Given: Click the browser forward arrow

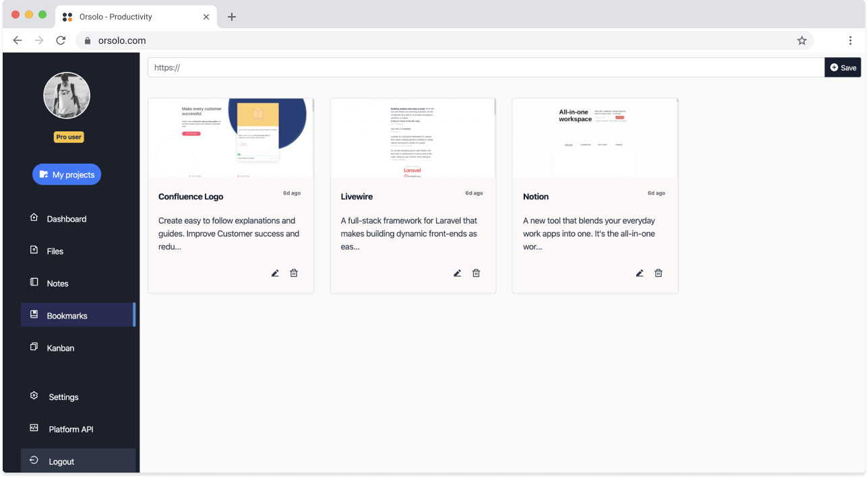Looking at the screenshot, I should 39,40.
